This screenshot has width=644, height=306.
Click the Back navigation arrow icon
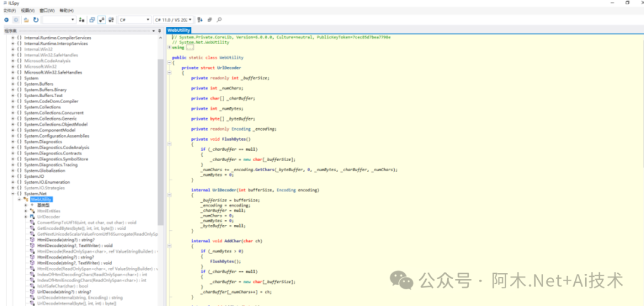tap(6, 20)
